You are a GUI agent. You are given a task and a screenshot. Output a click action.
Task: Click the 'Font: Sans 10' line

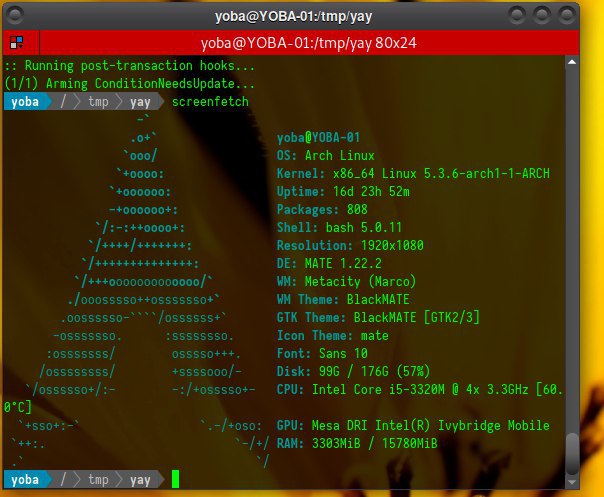tap(322, 353)
